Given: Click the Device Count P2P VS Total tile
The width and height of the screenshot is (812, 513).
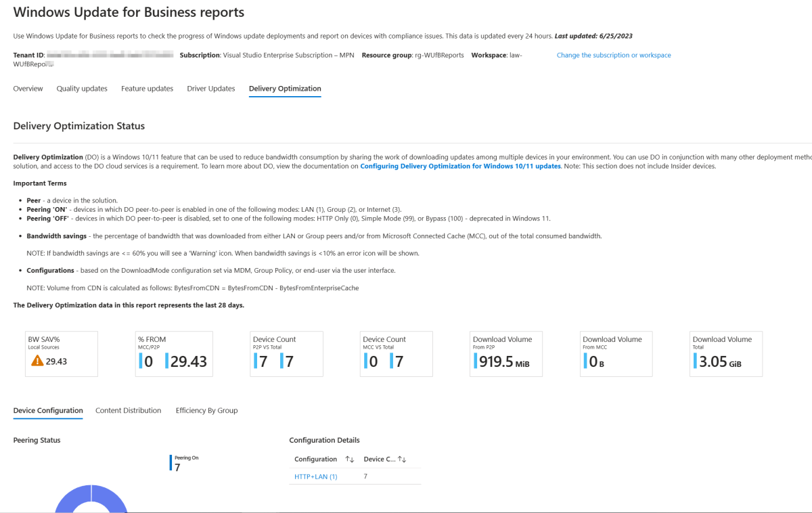Looking at the screenshot, I should [286, 353].
